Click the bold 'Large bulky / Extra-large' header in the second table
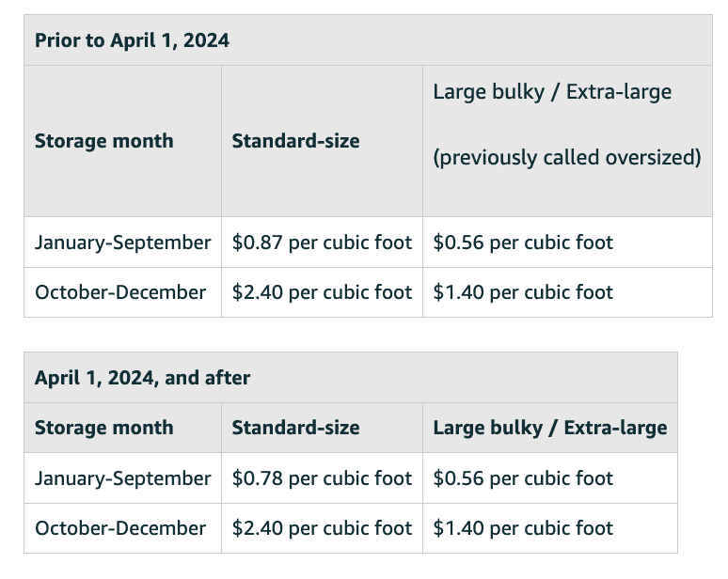The width and height of the screenshot is (728, 579). pyautogui.click(x=550, y=428)
